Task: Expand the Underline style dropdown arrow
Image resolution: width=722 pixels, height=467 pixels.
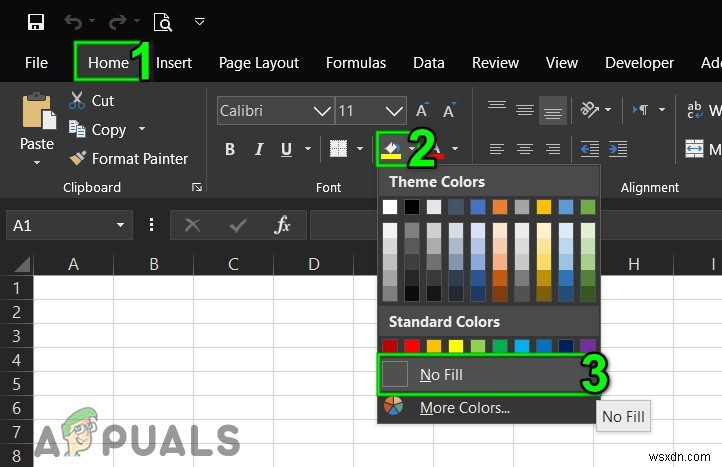Action: 308,148
